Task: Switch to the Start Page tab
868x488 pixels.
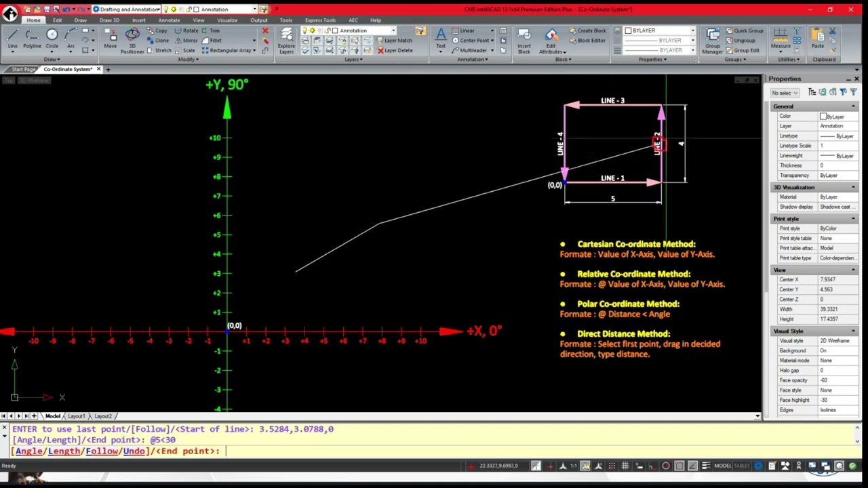Action: 22,69
